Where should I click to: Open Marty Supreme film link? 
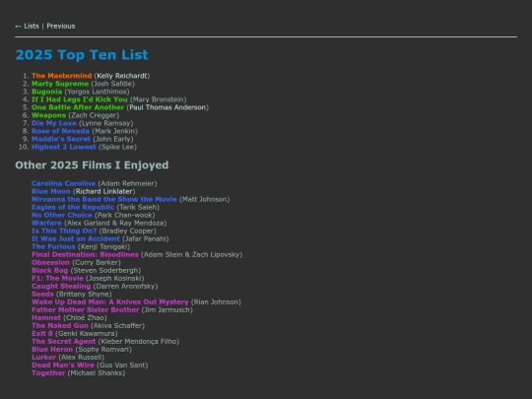(x=60, y=84)
